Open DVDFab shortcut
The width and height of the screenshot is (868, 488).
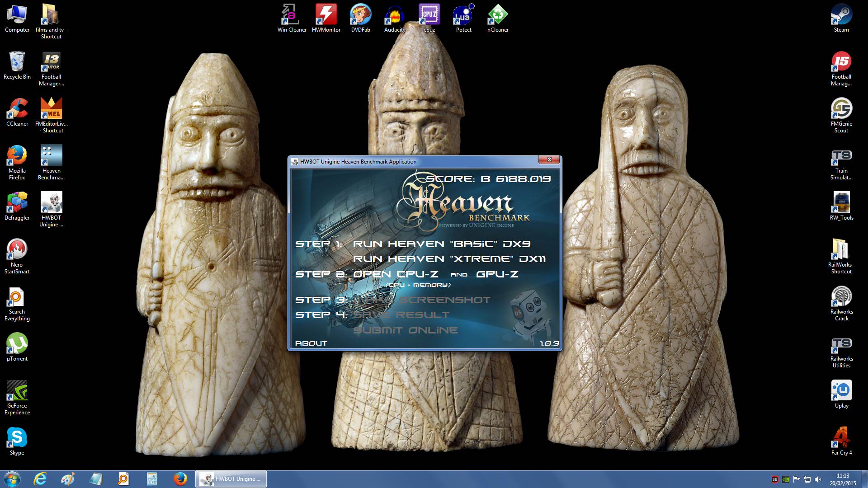coord(360,18)
